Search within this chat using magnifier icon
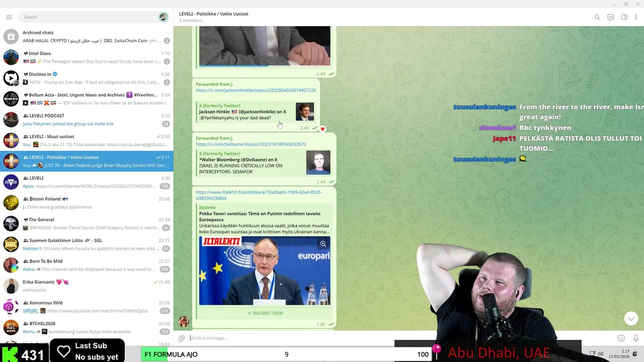644x362 pixels. click(597, 17)
